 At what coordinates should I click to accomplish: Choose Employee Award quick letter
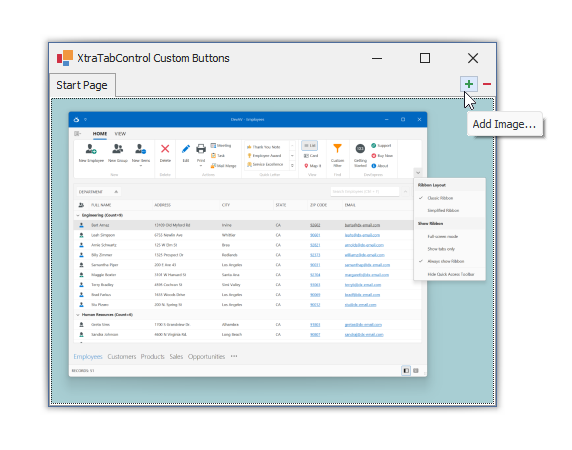tap(264, 156)
